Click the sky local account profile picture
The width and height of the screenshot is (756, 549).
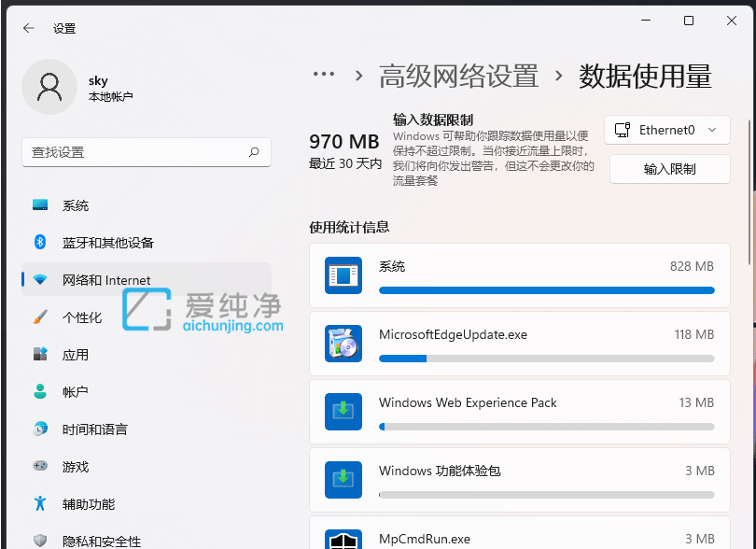click(x=49, y=87)
